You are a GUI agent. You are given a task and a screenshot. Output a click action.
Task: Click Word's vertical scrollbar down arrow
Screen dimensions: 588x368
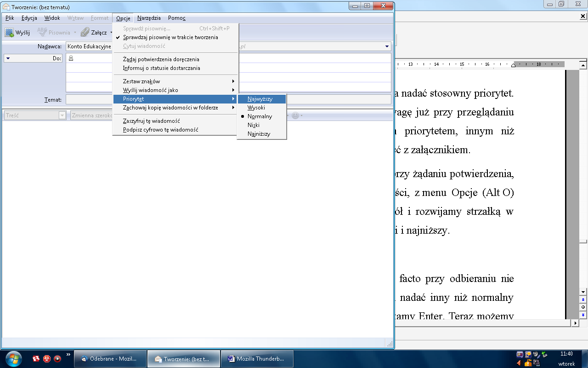583,292
